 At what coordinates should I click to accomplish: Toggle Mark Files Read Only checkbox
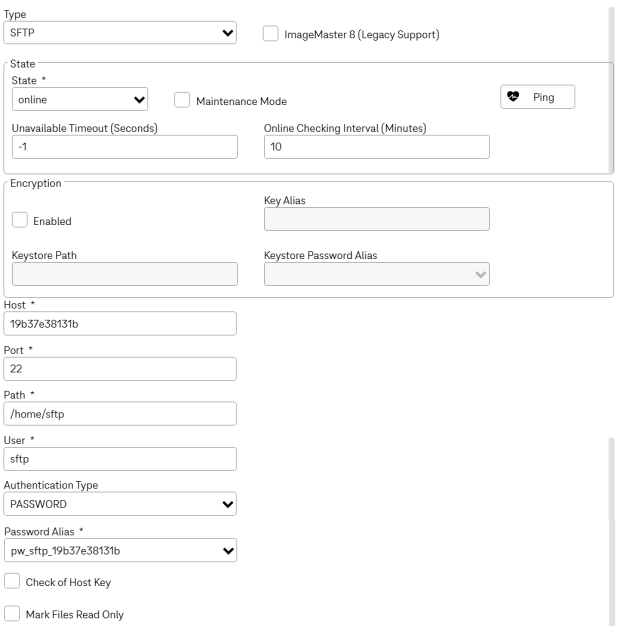tap(12, 614)
